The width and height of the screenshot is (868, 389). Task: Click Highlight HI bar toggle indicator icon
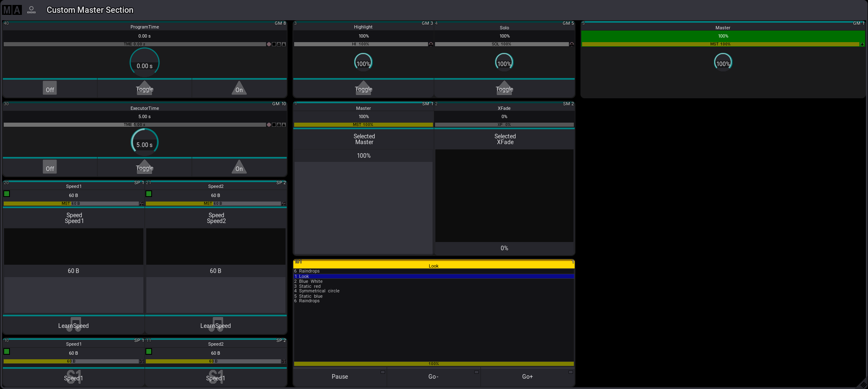pos(431,44)
